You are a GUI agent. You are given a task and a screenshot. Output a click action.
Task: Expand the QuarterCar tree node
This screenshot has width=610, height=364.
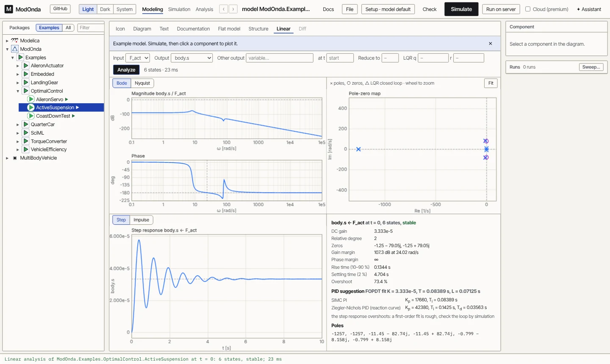[18, 125]
